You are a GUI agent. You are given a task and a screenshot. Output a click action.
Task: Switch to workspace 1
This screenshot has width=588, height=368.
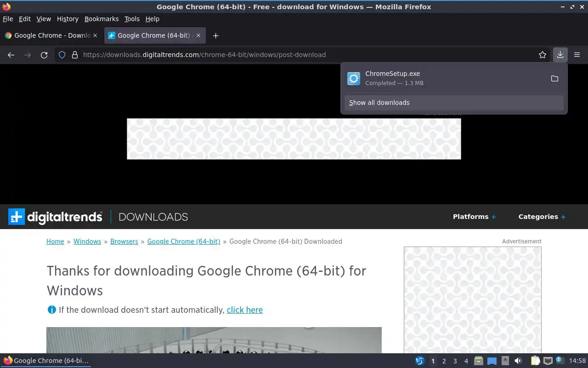pyautogui.click(x=433, y=361)
